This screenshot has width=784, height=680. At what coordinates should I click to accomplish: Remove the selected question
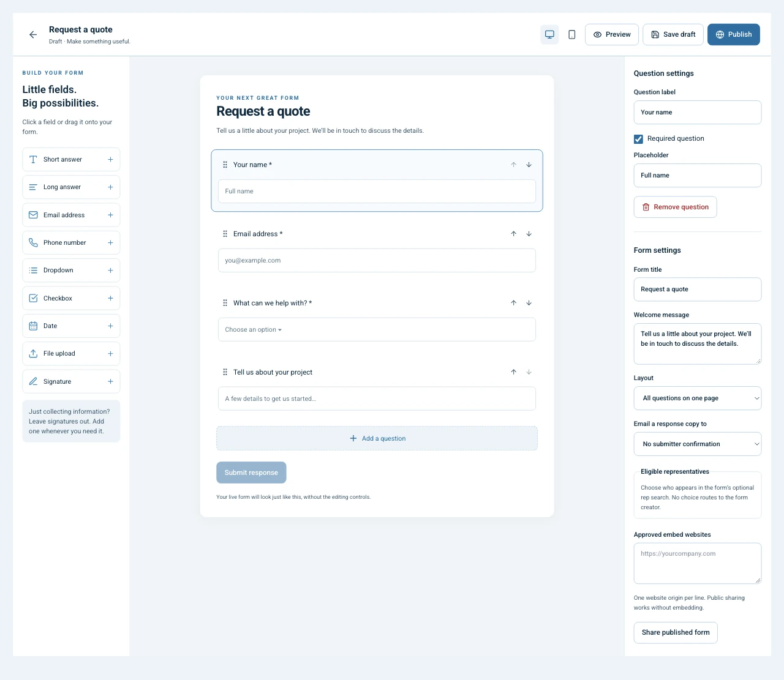tap(675, 207)
